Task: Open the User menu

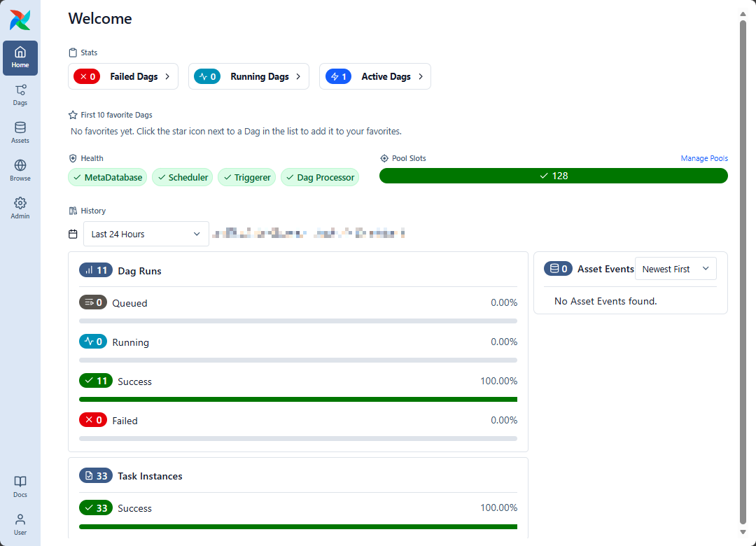Action: (20, 524)
